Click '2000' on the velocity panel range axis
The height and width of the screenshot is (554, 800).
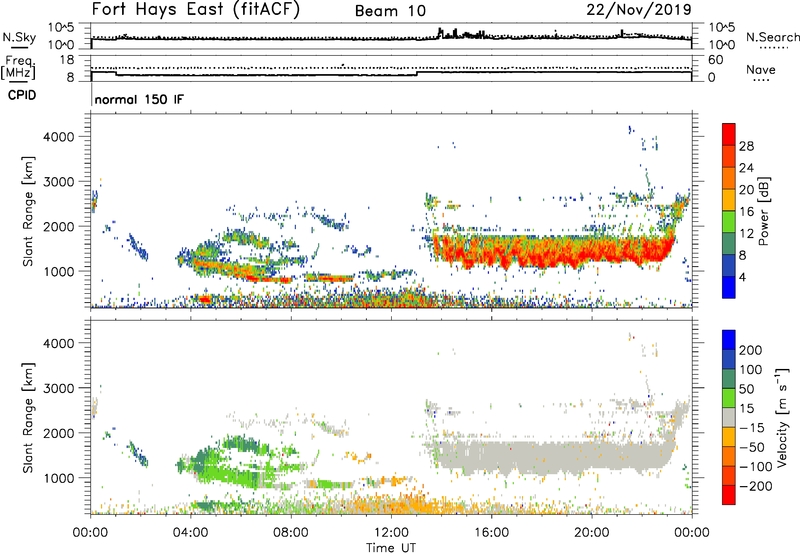(x=58, y=433)
